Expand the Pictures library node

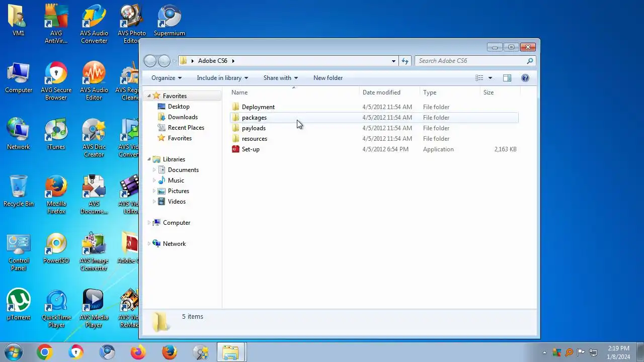[154, 191]
